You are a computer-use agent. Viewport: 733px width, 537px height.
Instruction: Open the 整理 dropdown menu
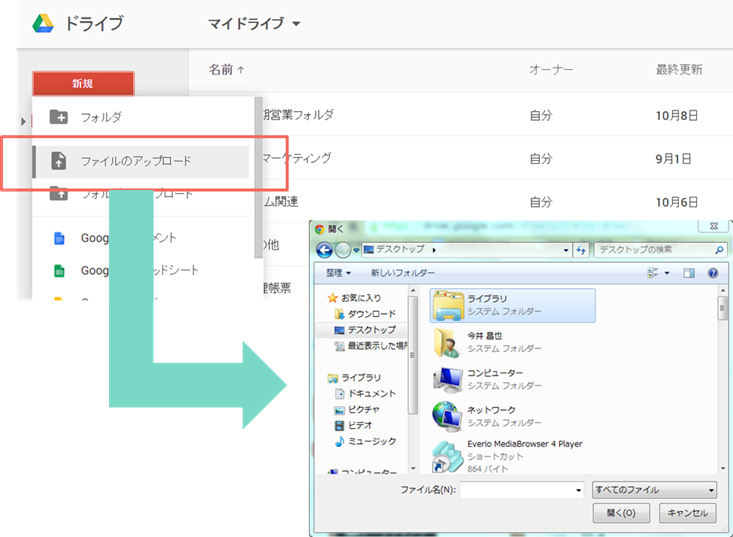point(339,272)
